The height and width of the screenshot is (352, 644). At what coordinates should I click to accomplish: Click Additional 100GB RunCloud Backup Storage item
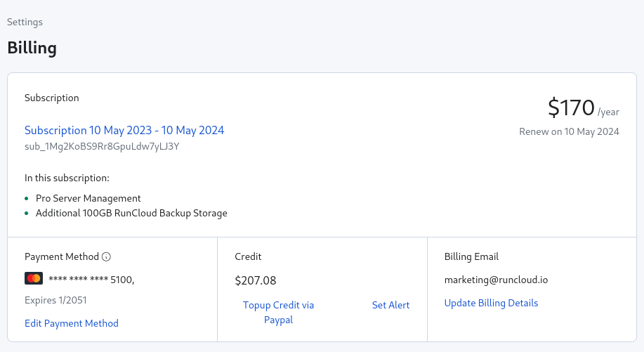[x=131, y=213]
